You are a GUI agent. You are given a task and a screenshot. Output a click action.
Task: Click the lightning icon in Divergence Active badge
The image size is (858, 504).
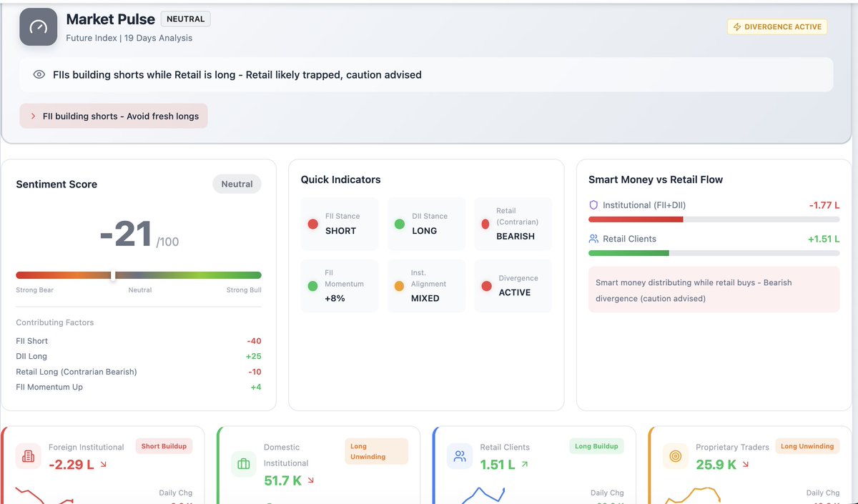click(x=737, y=27)
